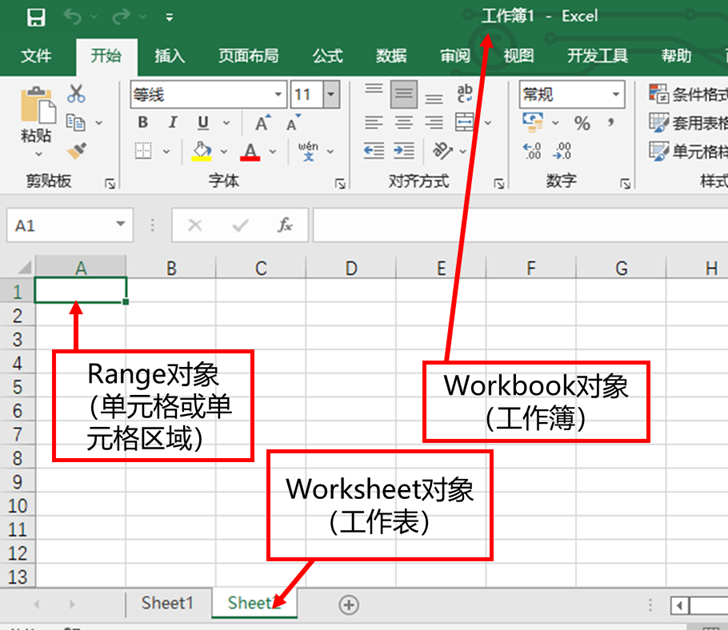Toggle Italic formatting
This screenshot has width=728, height=630.
click(x=173, y=123)
